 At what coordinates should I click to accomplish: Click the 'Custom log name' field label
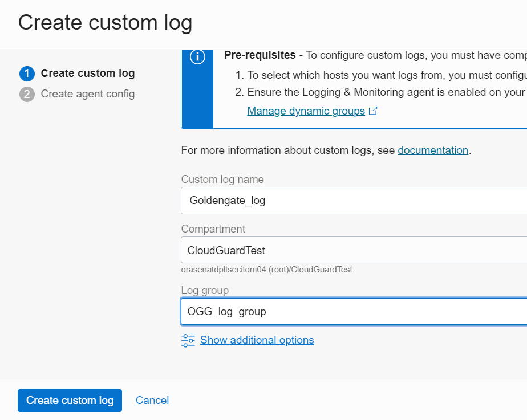click(x=222, y=180)
